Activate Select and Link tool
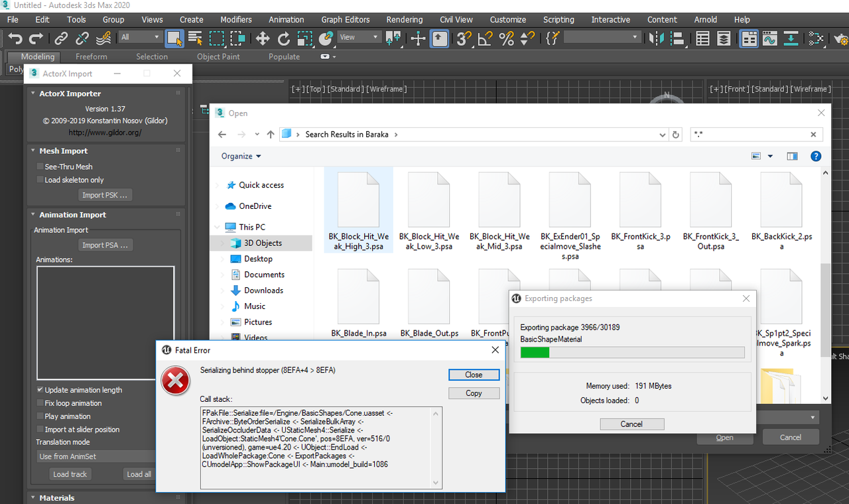This screenshot has width=849, height=504. click(x=61, y=38)
